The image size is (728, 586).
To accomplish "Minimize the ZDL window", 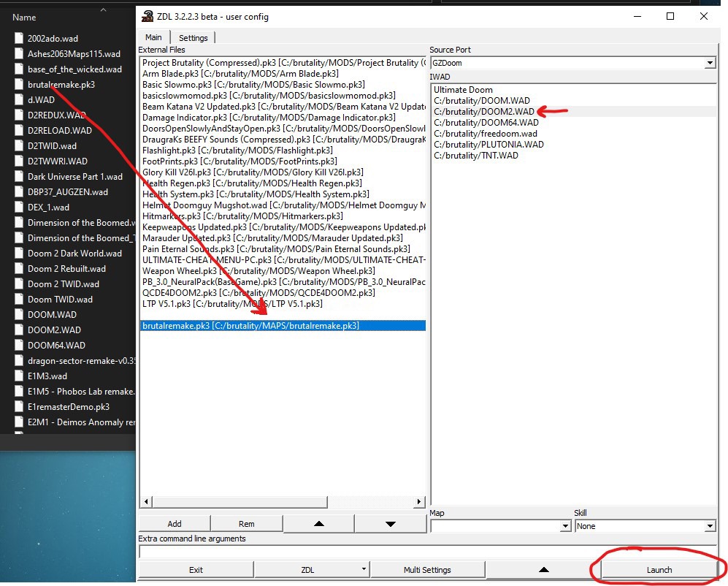I will (x=637, y=16).
